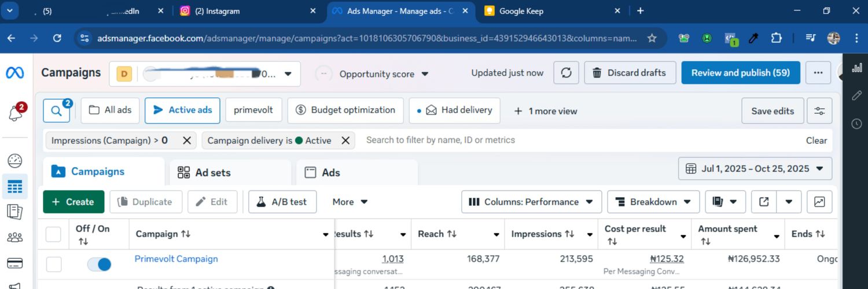This screenshot has width=868, height=289.
Task: Click the eyedropper extension icon in browser toolbar
Action: 753,38
